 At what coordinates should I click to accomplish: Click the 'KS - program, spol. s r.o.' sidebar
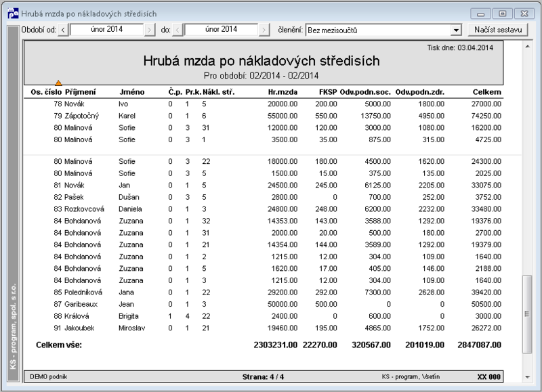coord(14,203)
